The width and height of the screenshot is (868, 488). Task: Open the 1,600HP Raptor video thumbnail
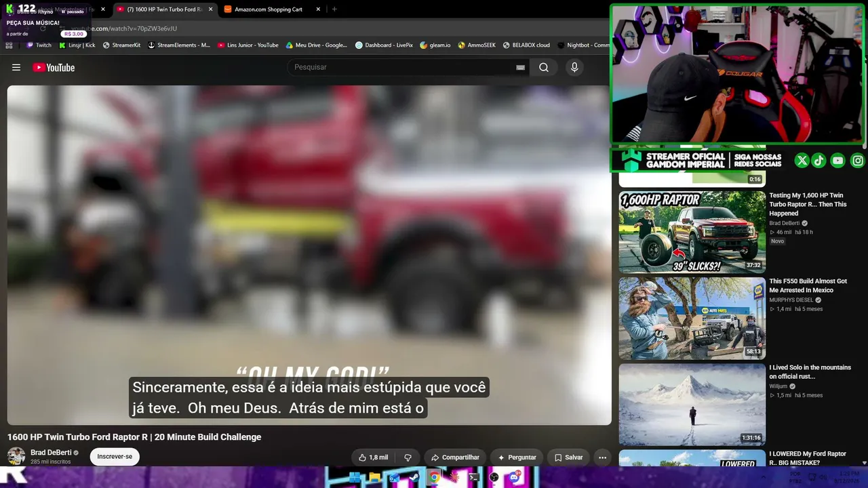coord(692,232)
